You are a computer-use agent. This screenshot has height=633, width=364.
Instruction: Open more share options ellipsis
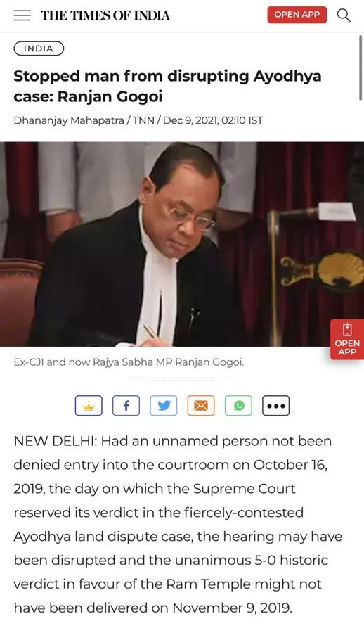click(x=276, y=405)
